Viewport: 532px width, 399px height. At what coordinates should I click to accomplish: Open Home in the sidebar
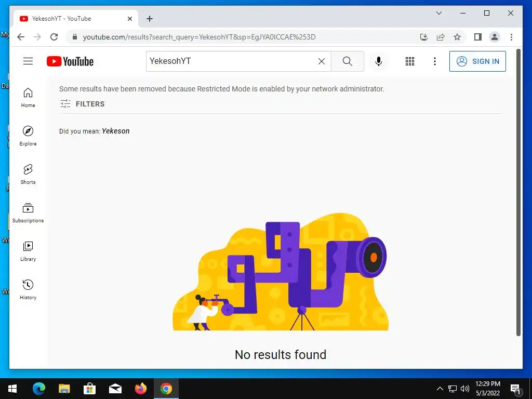[x=28, y=98]
